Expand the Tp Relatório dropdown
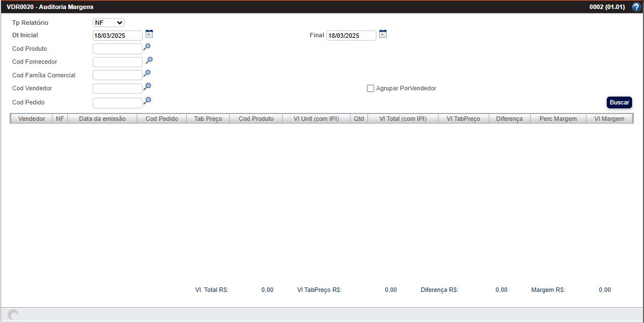The image size is (644, 323). pyautogui.click(x=108, y=23)
